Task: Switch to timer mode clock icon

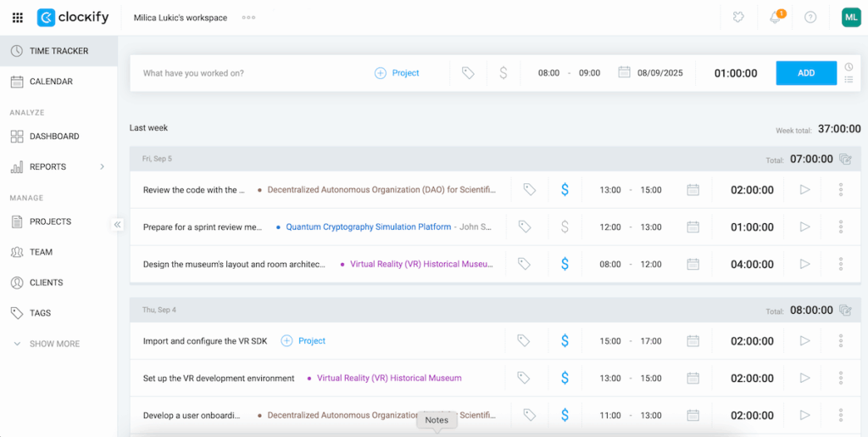Action: [849, 66]
